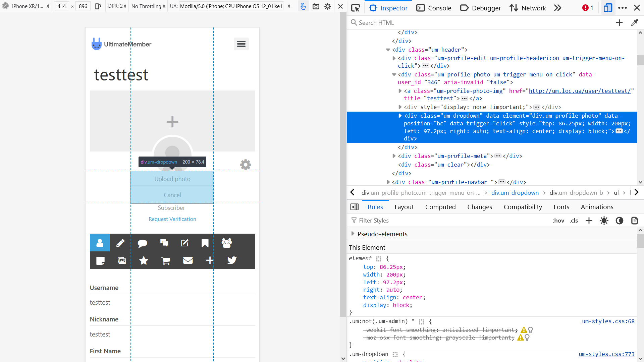Add a new CSS rule with plus
644x362 pixels.
tap(589, 221)
